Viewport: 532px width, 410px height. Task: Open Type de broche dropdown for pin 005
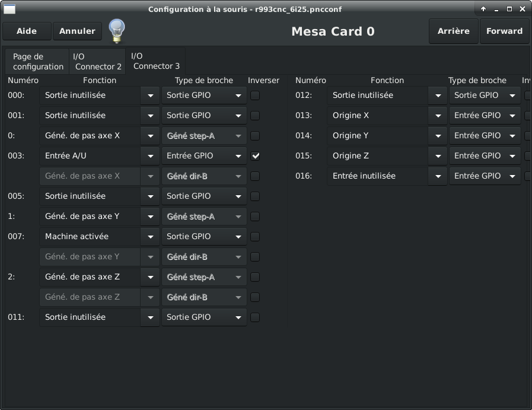pyautogui.click(x=204, y=196)
